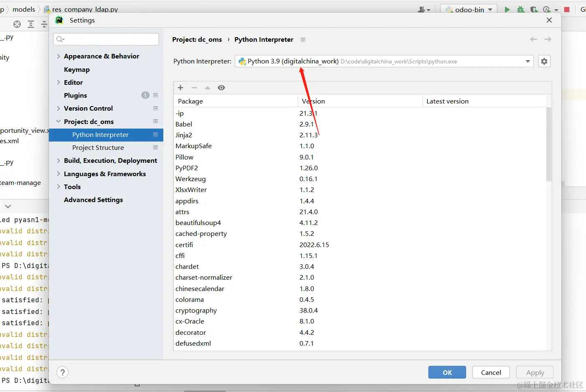Select the XlsxWriter package row
Image resolution: width=586 pixels, height=392 pixels.
[x=360, y=190]
